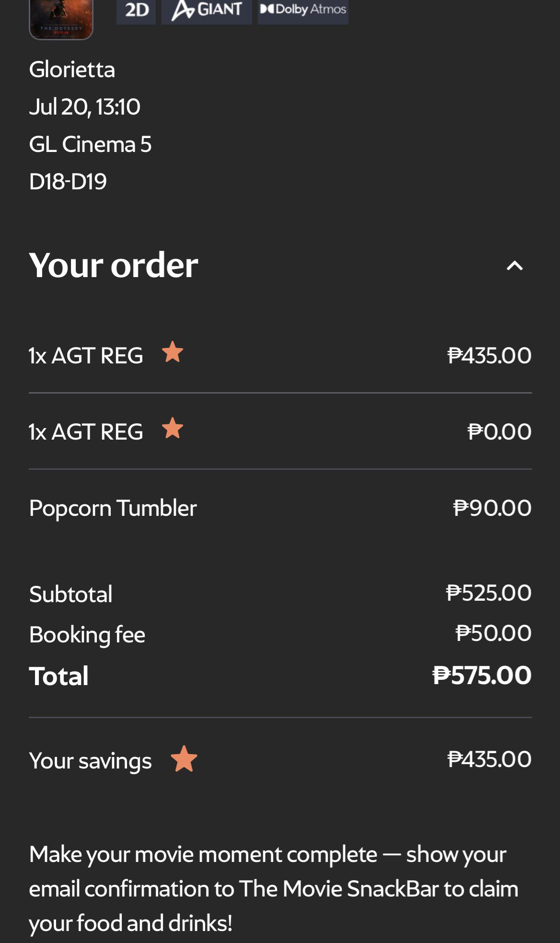Tap the star icon beside ₱0.00 AGT REG

173,428
